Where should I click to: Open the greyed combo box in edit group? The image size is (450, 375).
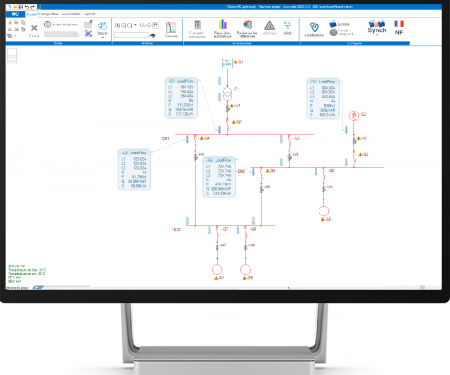61,34
